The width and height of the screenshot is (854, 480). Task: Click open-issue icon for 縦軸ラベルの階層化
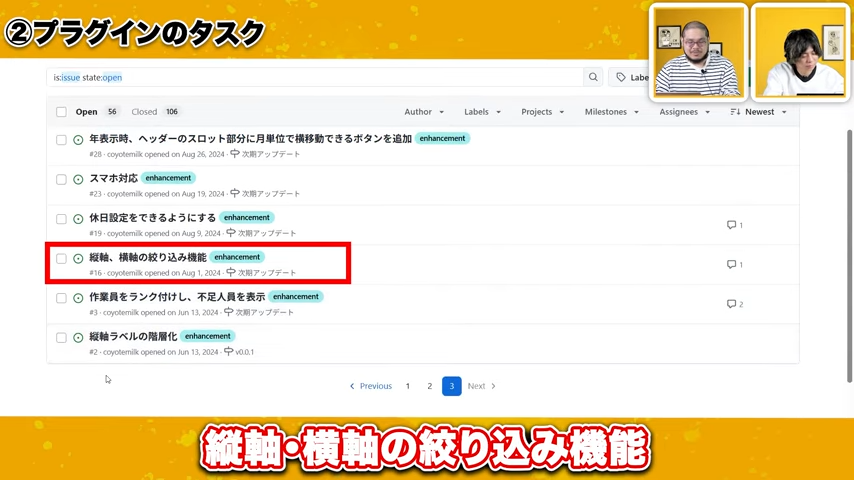coord(78,338)
